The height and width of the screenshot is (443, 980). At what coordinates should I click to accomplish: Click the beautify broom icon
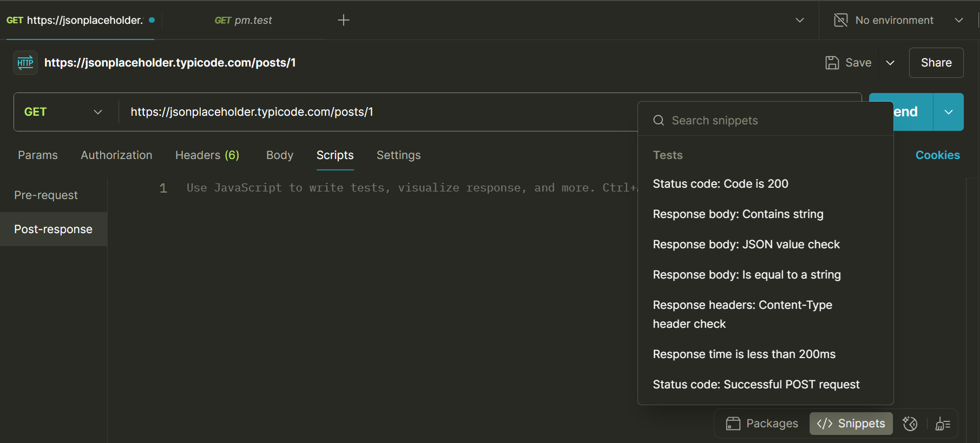point(943,424)
